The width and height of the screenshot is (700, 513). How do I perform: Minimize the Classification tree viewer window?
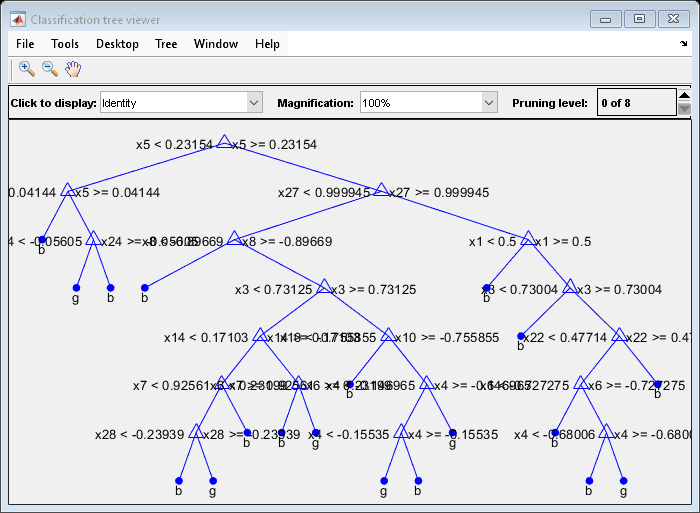(605, 19)
